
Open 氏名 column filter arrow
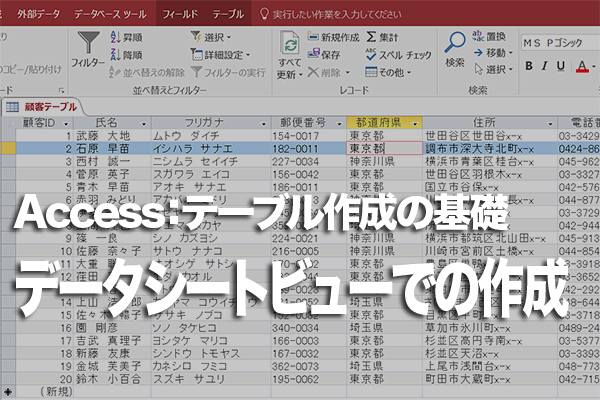pos(143,124)
